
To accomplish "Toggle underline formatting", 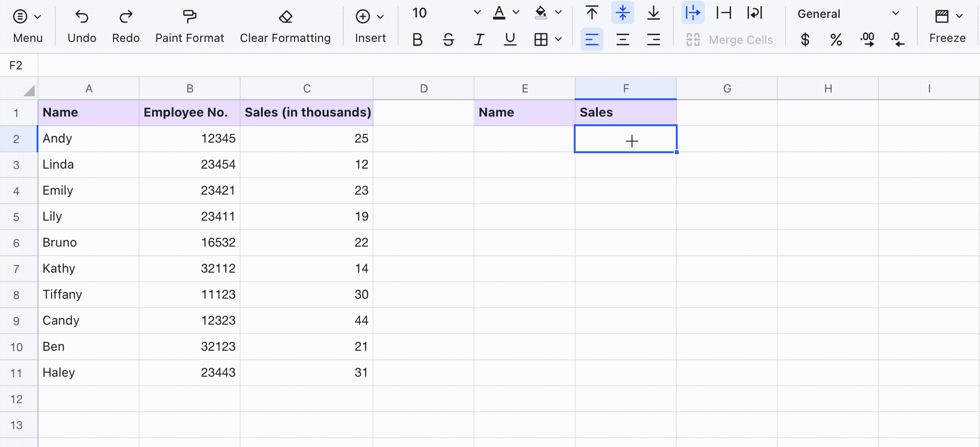I will 509,39.
